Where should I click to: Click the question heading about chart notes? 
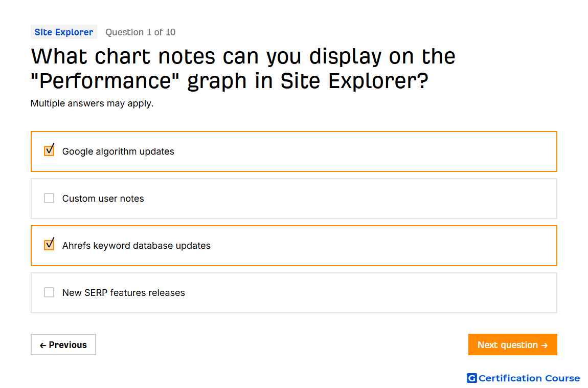[x=243, y=68]
